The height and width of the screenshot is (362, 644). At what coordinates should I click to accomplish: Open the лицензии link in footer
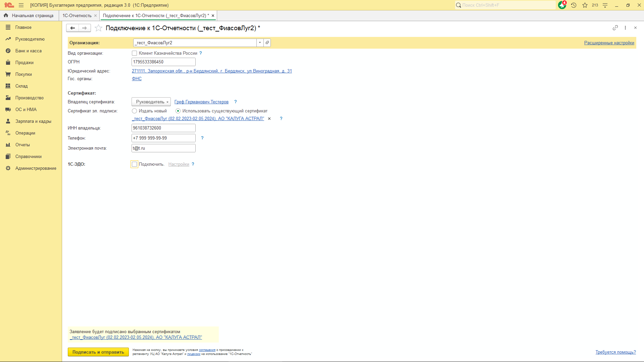(x=194, y=354)
